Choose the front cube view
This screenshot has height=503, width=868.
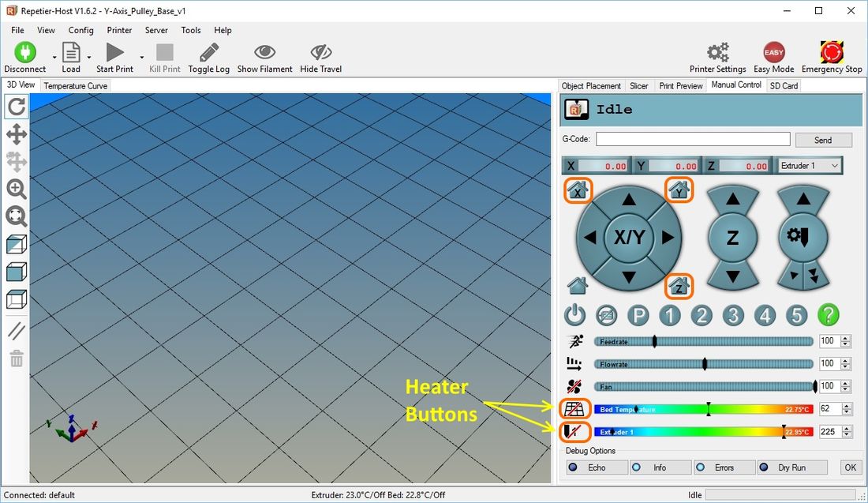pos(17,272)
